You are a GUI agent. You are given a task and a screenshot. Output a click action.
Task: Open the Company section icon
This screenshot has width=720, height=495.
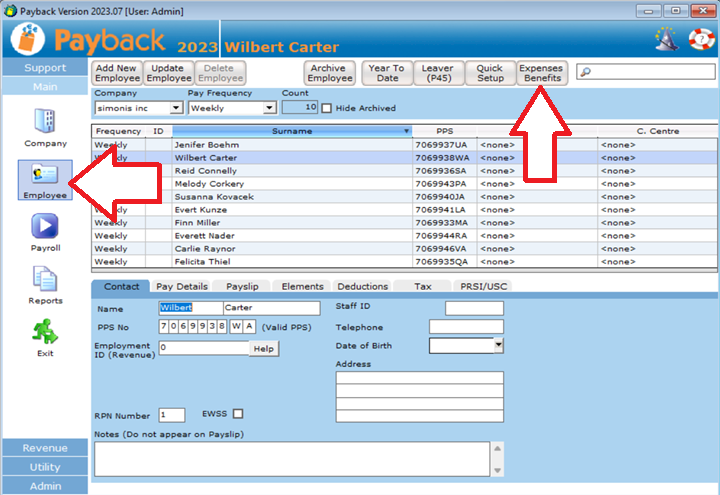tap(45, 122)
